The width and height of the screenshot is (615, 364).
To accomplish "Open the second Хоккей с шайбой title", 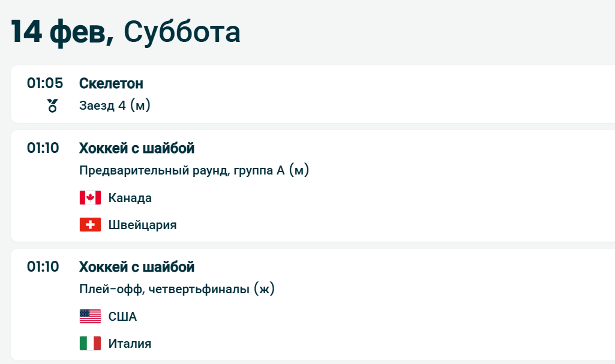I will click(137, 267).
